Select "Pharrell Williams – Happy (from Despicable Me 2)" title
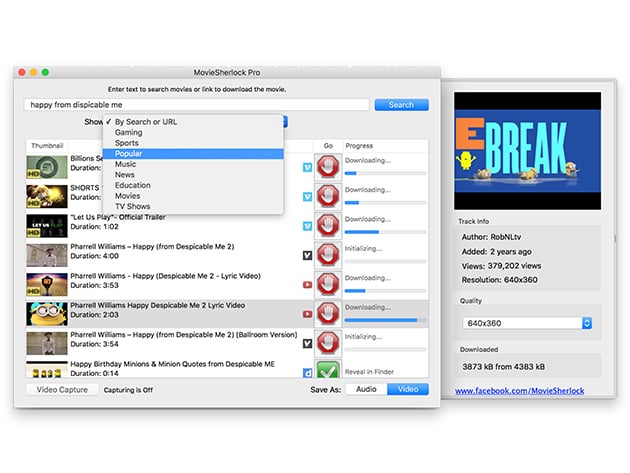The width and height of the screenshot is (630, 473). pos(152,246)
